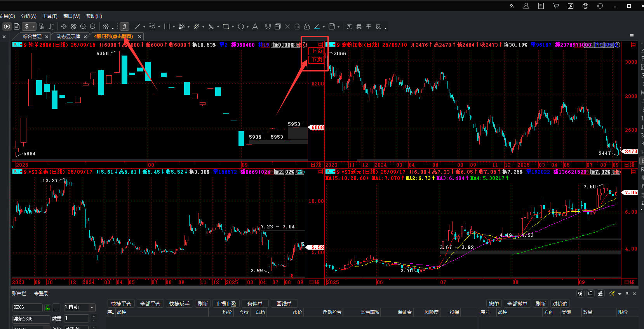Click the 快捷平仓 button
This screenshot has width=644, height=329.
121,304
